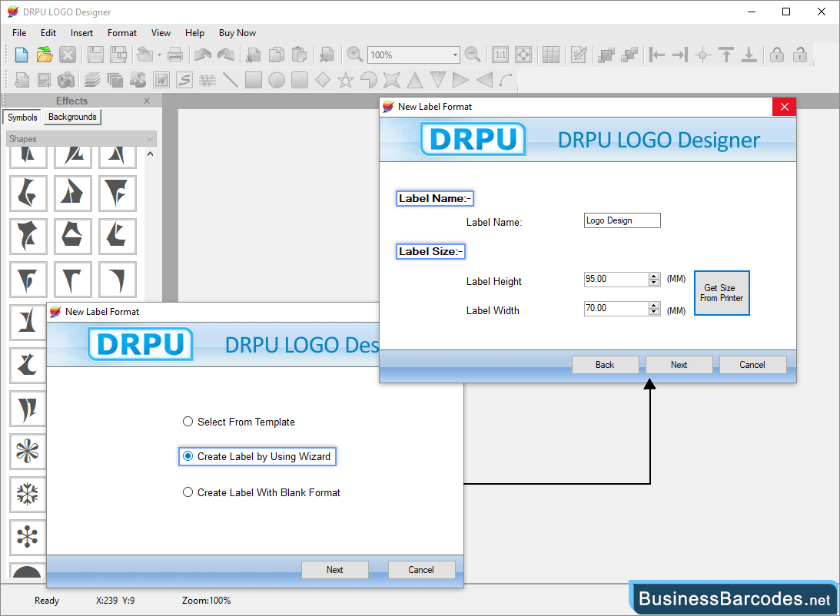Close the Effects panel with its X

147,101
